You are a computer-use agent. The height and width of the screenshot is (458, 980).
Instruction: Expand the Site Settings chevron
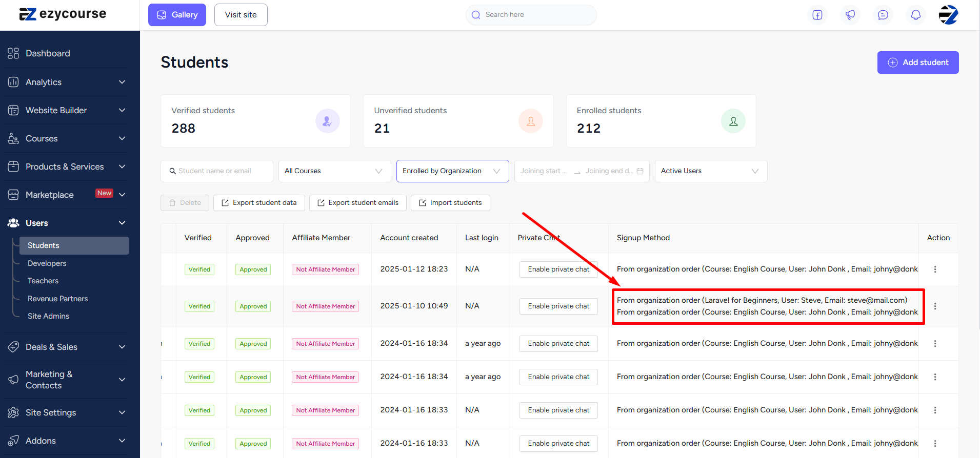pyautogui.click(x=122, y=412)
